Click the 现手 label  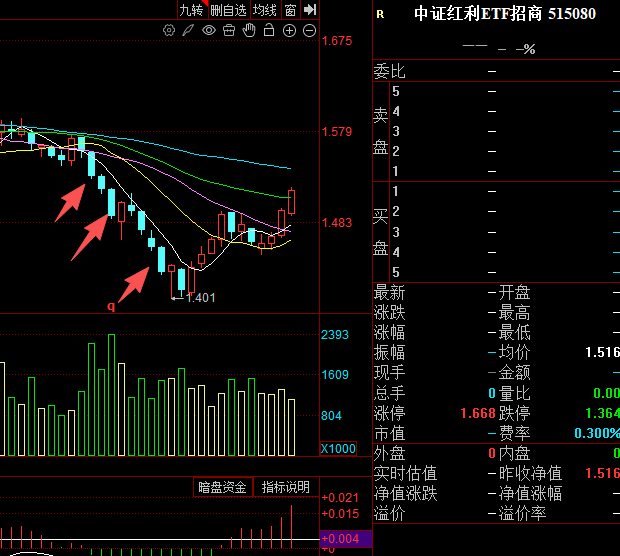coord(389,373)
